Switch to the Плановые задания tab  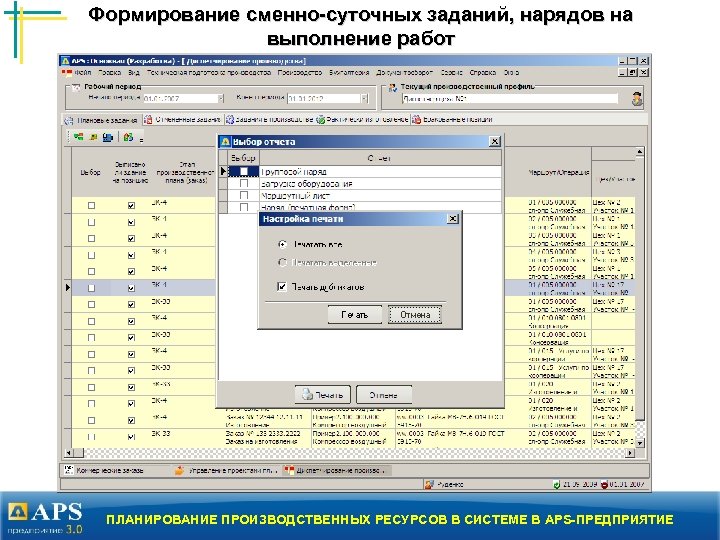101,120
